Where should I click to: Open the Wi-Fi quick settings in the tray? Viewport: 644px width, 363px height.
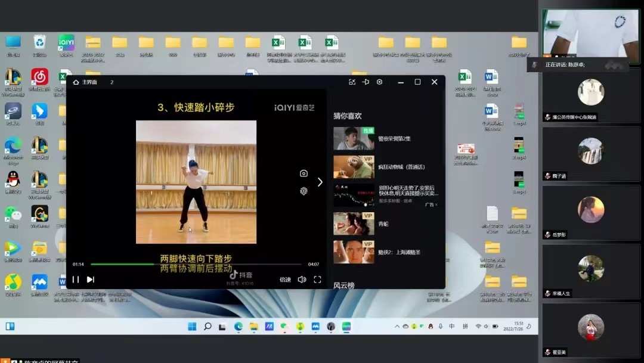478,327
